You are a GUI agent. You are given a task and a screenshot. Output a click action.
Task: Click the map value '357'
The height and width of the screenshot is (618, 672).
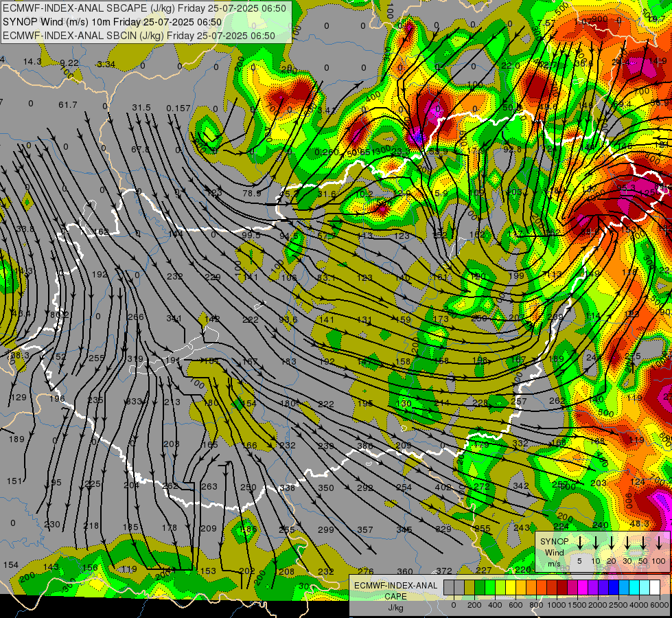[364, 530]
